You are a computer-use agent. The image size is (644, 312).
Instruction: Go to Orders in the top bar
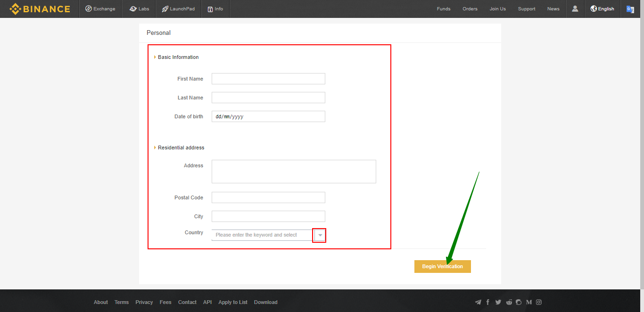pos(470,9)
